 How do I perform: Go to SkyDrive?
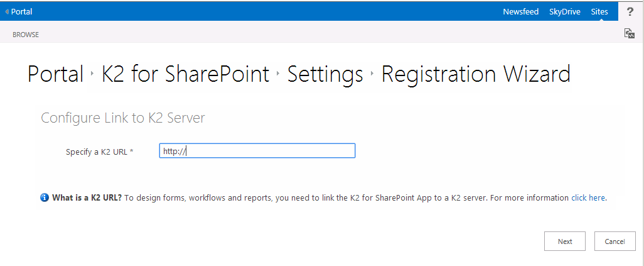point(564,11)
